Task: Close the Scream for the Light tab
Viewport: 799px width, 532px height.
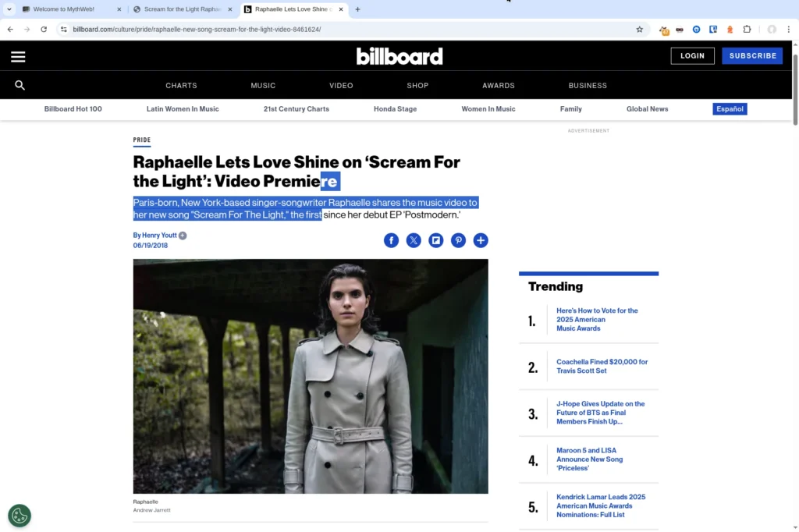Action: coord(230,9)
